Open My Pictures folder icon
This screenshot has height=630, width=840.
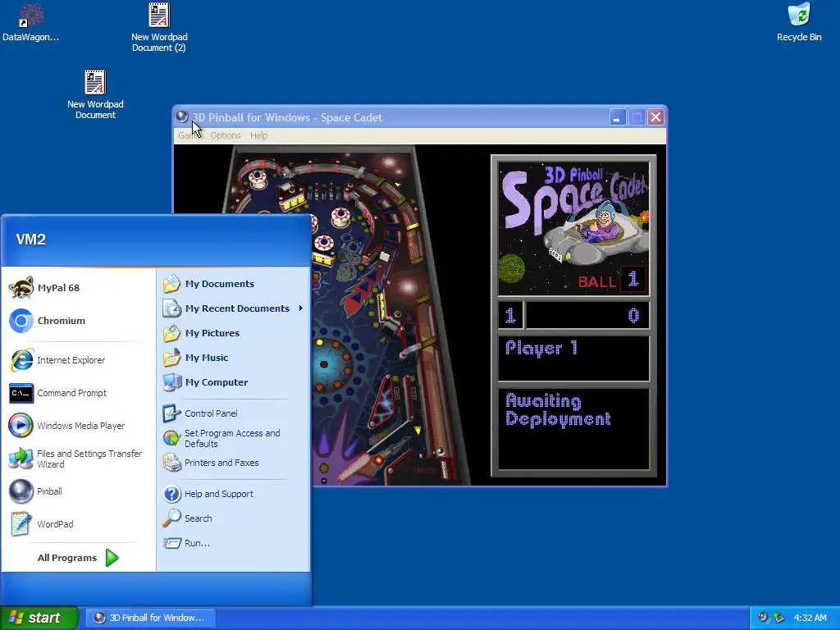click(172, 333)
